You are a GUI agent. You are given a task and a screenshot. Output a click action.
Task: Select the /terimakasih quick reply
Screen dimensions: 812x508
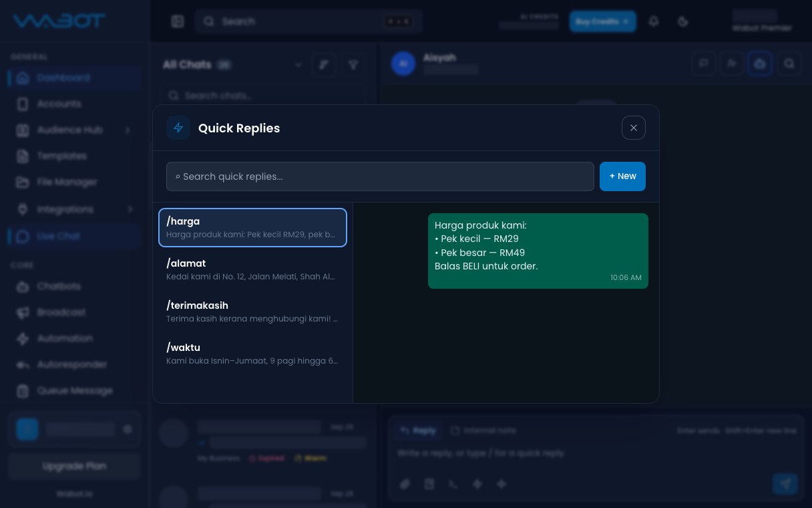(252, 311)
